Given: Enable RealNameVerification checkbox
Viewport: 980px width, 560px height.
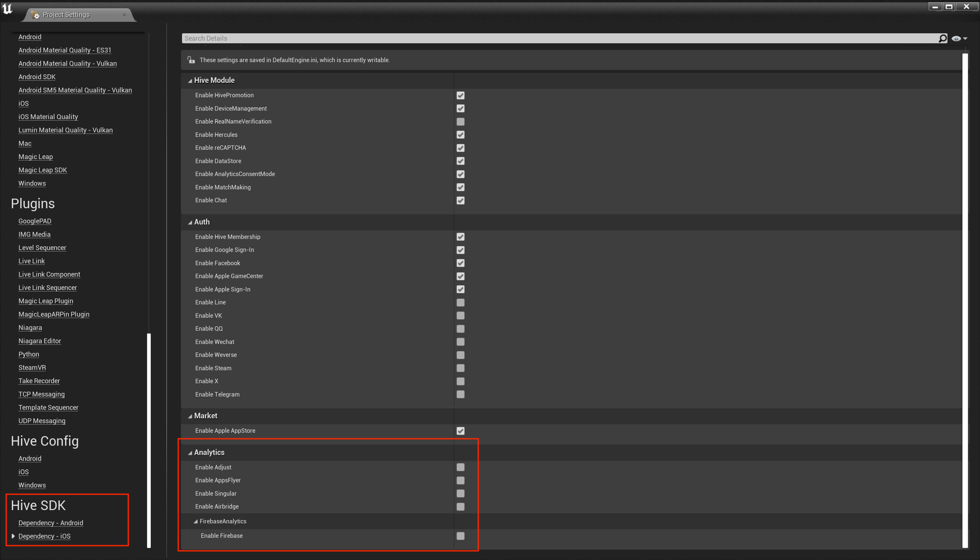Looking at the screenshot, I should click(x=460, y=122).
